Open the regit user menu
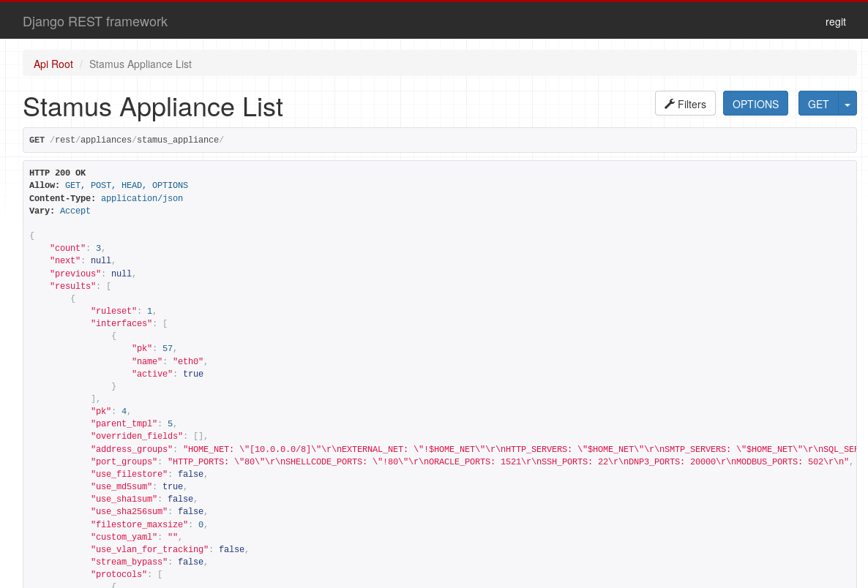868x588 pixels. tap(835, 21)
